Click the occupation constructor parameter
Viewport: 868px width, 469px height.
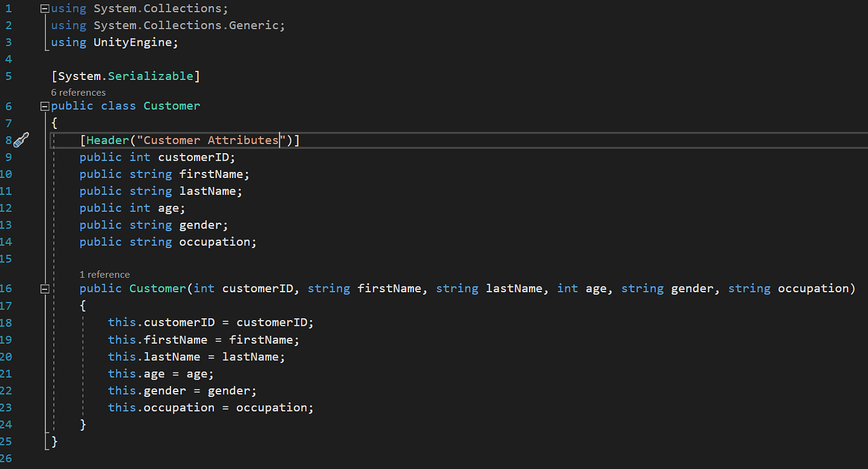pyautogui.click(x=813, y=288)
